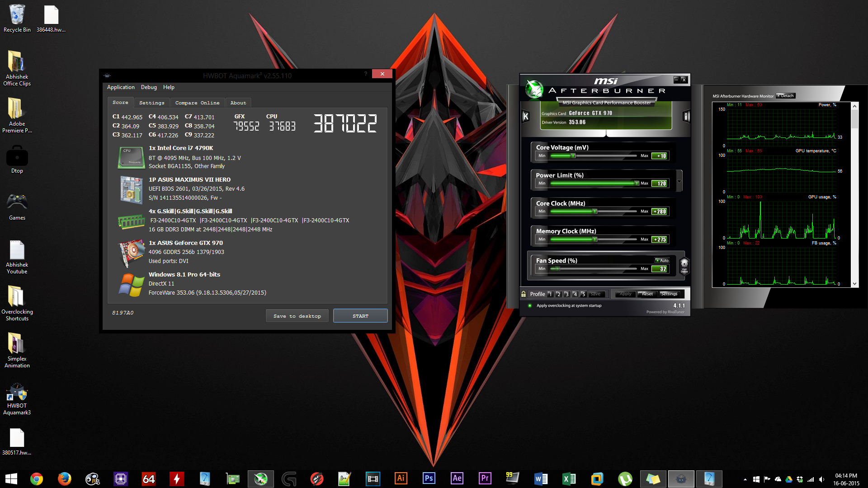
Task: Switch to the Settings tab
Action: [151, 103]
